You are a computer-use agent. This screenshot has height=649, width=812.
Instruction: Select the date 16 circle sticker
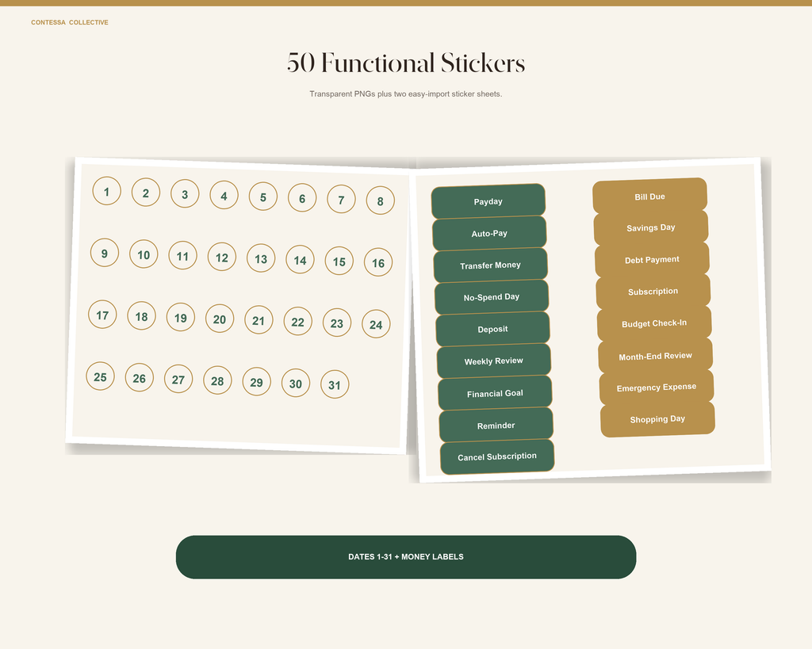coord(378,262)
